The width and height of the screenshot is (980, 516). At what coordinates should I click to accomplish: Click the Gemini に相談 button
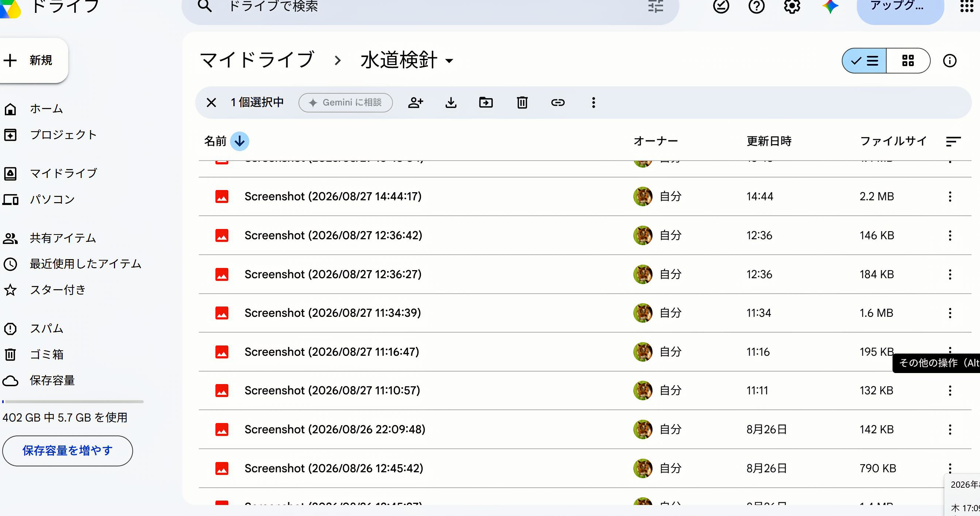(x=346, y=103)
